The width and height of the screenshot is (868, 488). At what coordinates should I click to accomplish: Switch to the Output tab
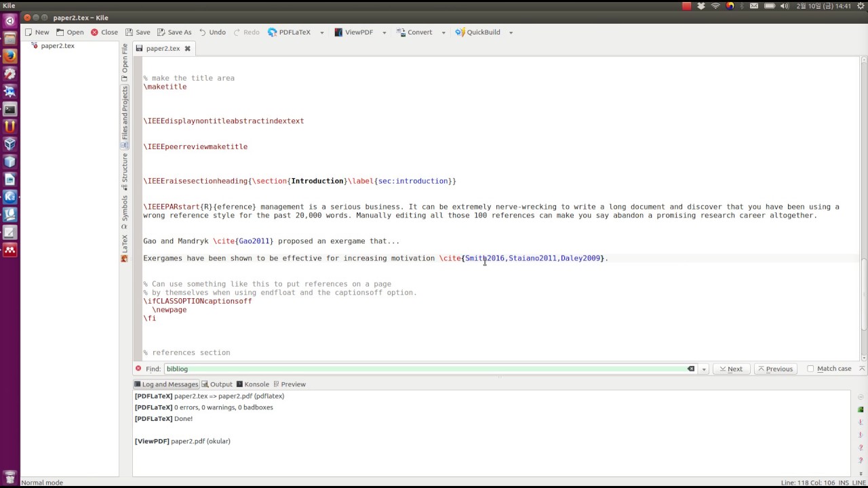217,384
